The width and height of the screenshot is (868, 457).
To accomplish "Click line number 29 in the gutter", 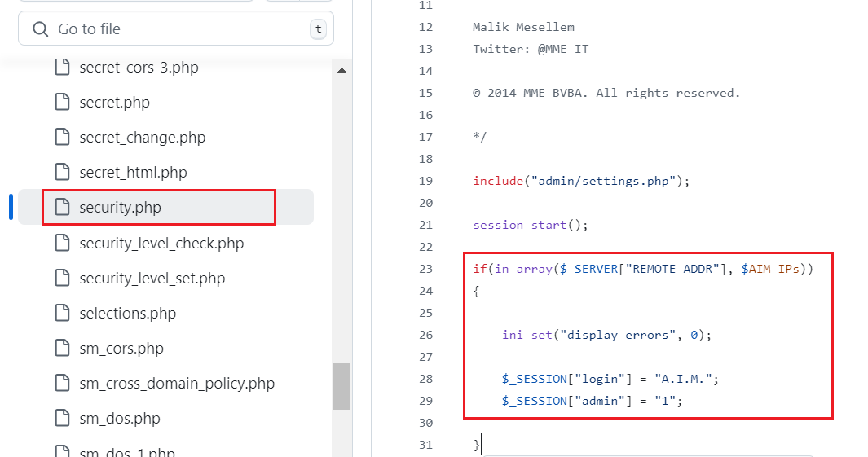I will (x=425, y=401).
